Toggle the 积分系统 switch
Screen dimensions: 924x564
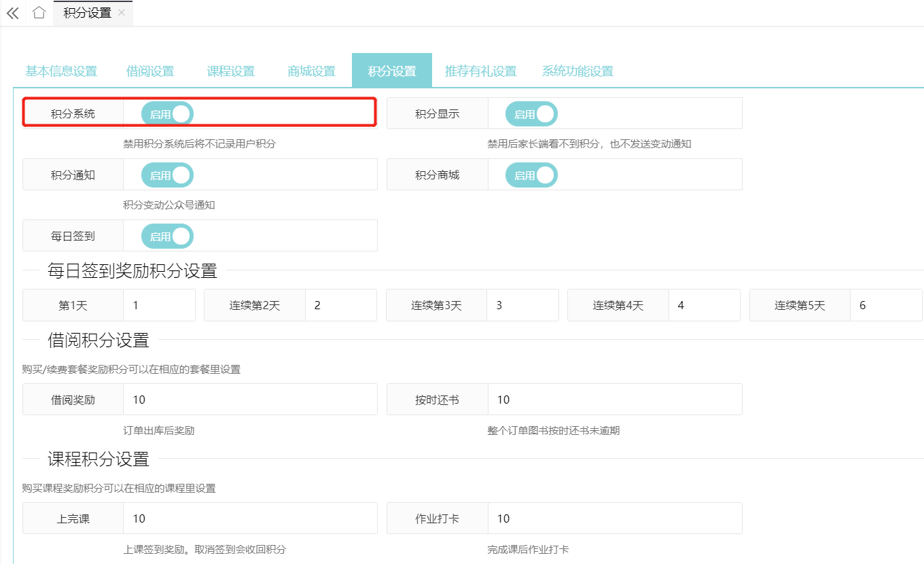[167, 114]
